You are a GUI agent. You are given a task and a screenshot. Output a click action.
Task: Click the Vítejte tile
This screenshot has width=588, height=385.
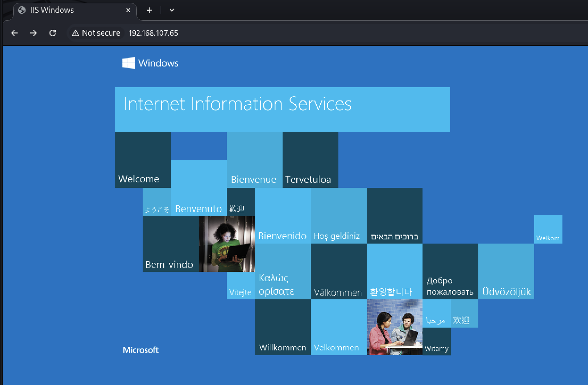click(241, 286)
